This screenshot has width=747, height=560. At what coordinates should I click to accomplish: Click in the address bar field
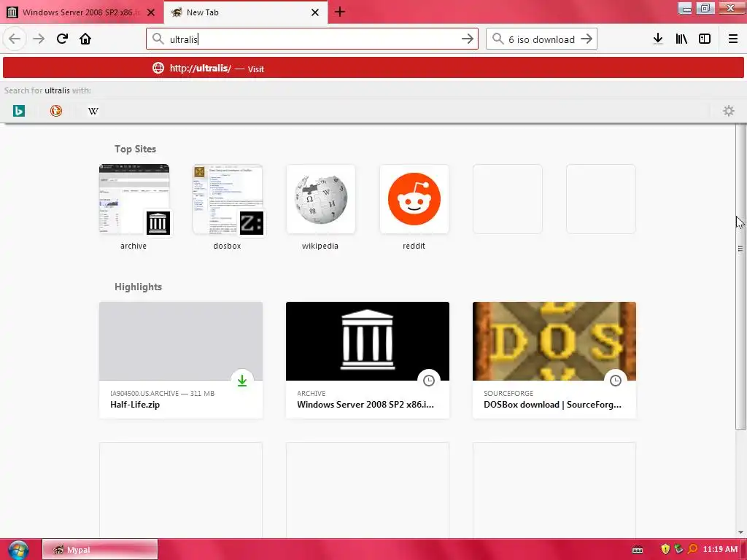[312, 39]
